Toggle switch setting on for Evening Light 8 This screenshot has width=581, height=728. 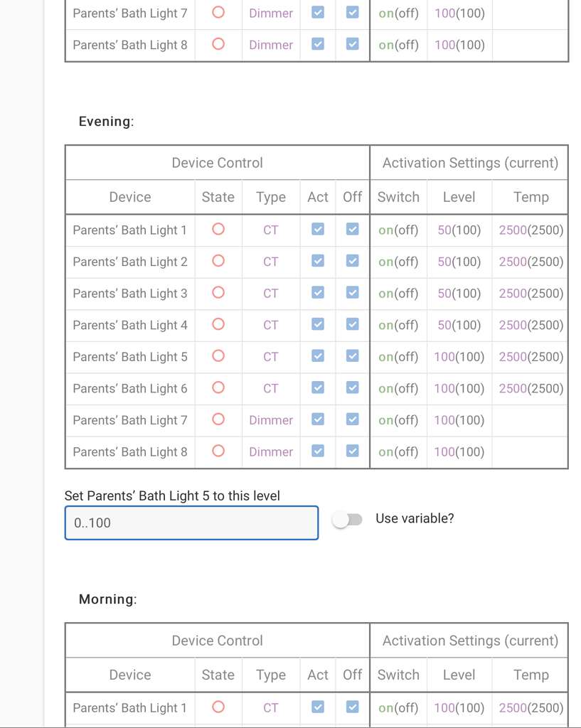386,452
